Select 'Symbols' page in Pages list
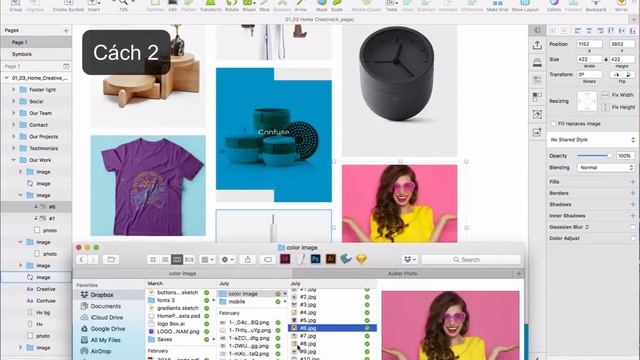The height and width of the screenshot is (360, 640). tap(36, 54)
